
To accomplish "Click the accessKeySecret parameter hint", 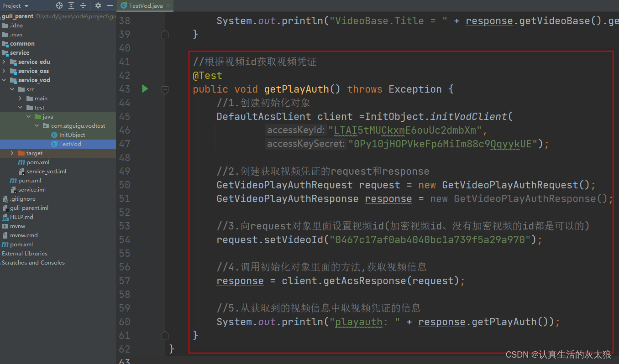I will (x=306, y=144).
